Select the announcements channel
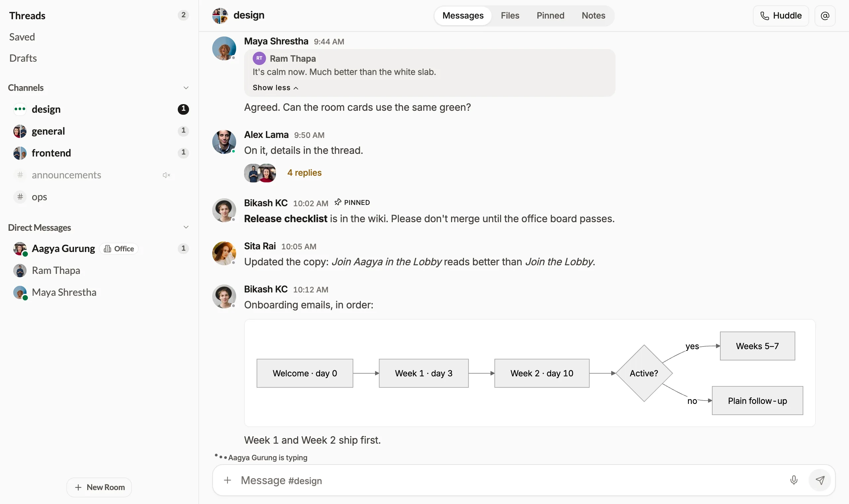 pyautogui.click(x=99, y=175)
